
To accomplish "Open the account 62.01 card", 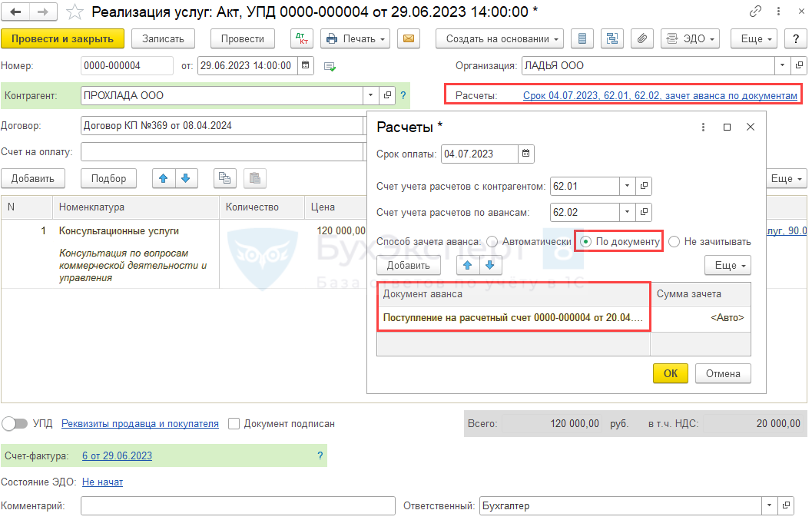I will pyautogui.click(x=644, y=186).
